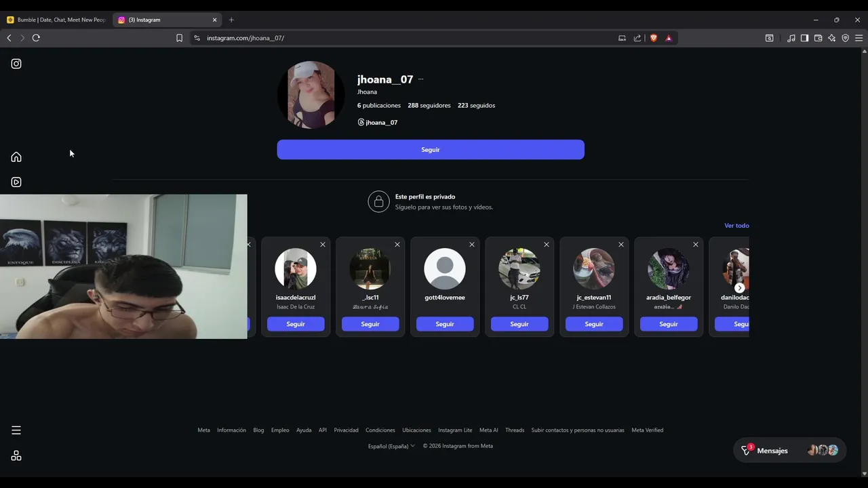Image resolution: width=868 pixels, height=488 pixels.
Task: Open 223 seguidos list
Action: click(x=476, y=106)
